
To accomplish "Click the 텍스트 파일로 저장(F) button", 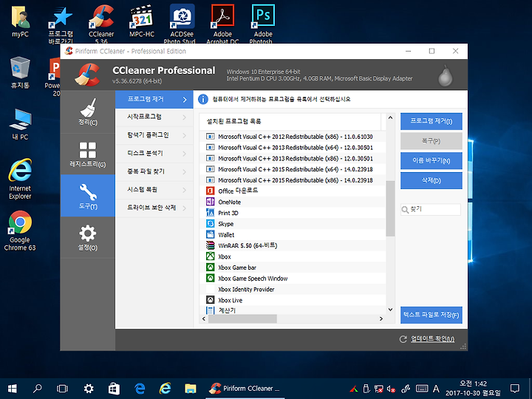I will [x=432, y=316].
